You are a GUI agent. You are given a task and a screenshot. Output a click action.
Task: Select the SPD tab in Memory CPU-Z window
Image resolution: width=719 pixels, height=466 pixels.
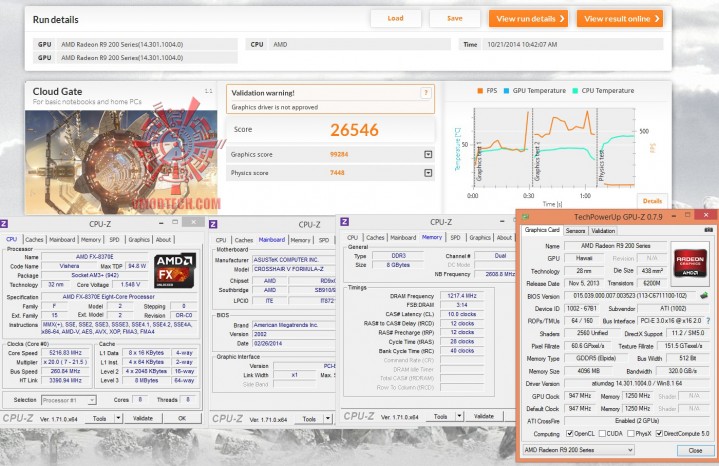[455, 238]
